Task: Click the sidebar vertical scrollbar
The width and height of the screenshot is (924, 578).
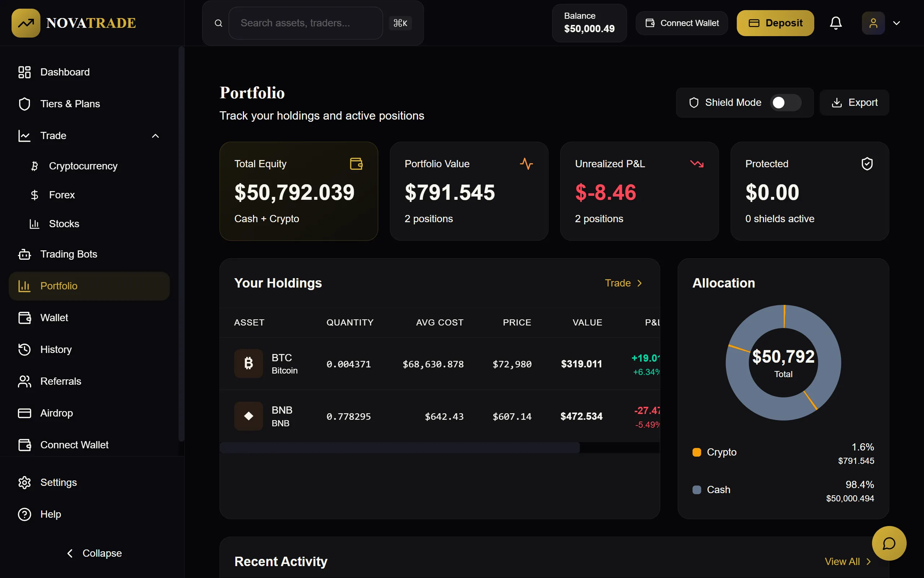Action: (181, 245)
